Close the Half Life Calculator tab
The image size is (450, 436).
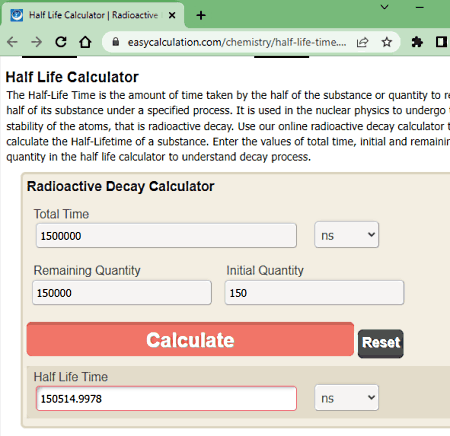tap(172, 15)
